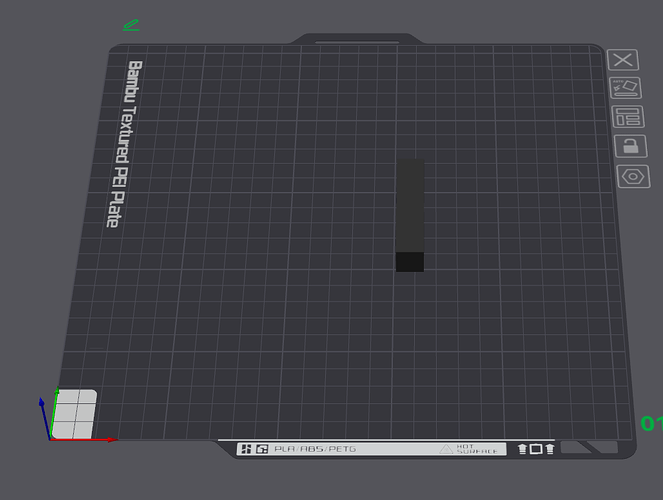Click the striped marking at the plate's bottom-right
Screen dimensions: 663x500
point(590,448)
